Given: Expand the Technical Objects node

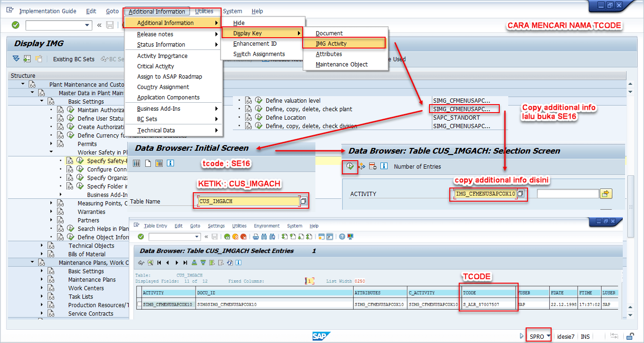Looking at the screenshot, I should (42, 245).
